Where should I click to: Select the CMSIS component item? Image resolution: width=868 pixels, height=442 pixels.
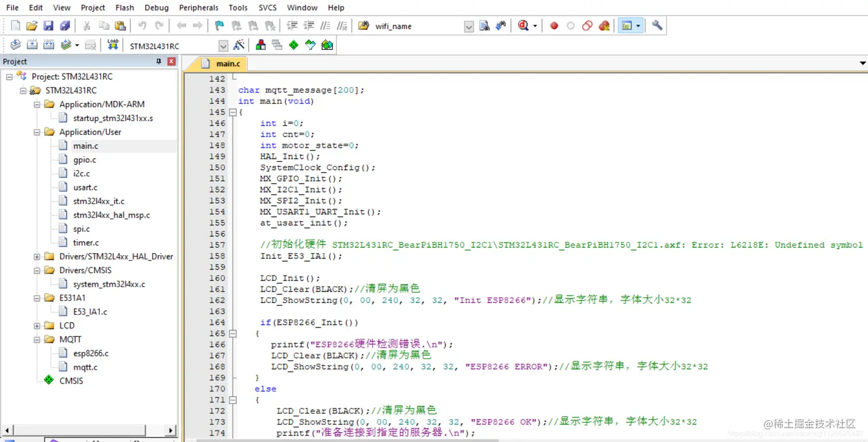click(71, 381)
